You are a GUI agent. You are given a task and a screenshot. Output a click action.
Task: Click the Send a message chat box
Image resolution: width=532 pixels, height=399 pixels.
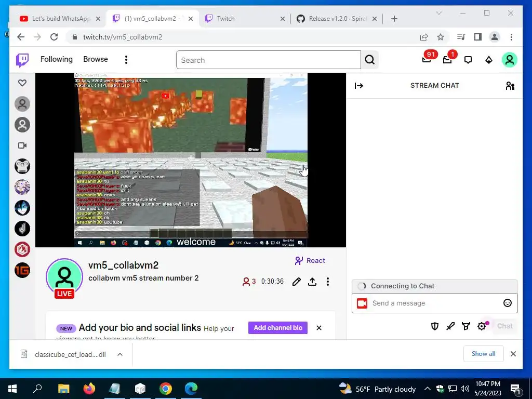coord(435,303)
